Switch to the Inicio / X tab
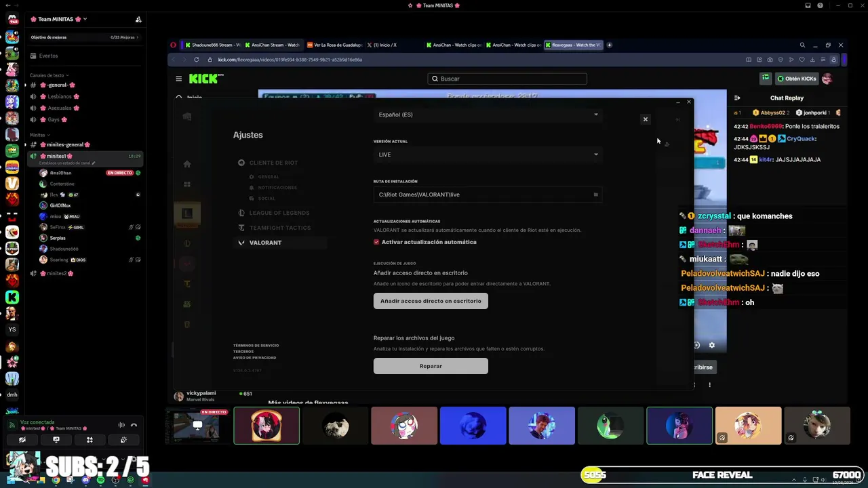 (382, 45)
